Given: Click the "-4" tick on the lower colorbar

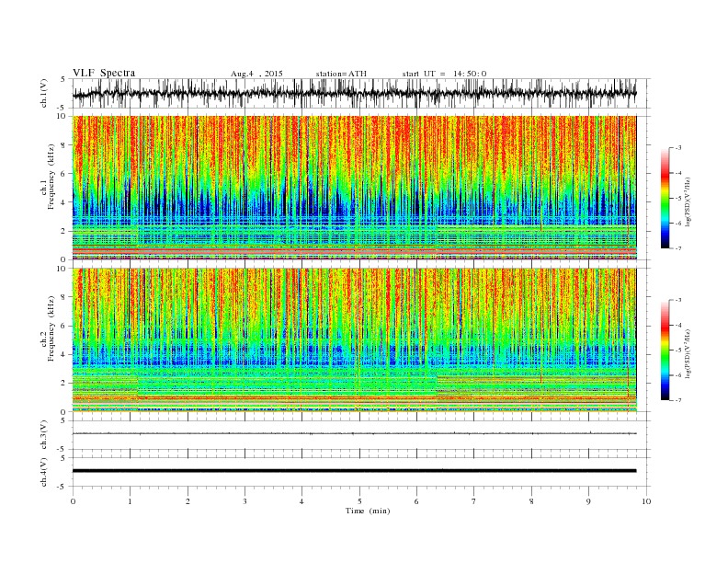Looking at the screenshot, I should click(x=678, y=325).
